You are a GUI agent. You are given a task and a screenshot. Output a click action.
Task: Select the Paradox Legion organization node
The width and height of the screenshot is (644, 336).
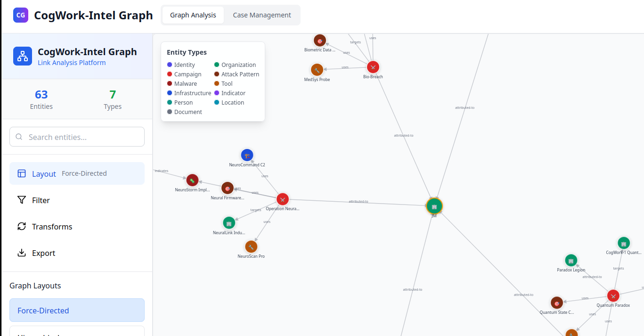(x=571, y=260)
